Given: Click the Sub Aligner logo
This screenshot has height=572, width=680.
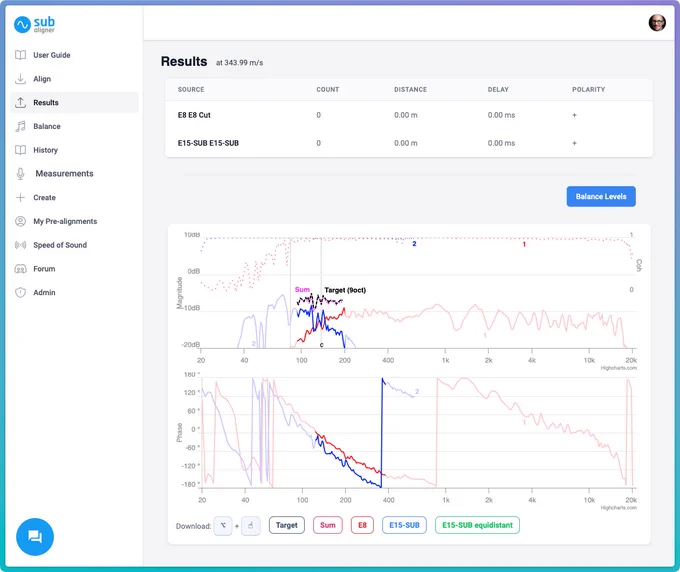Looking at the screenshot, I should pyautogui.click(x=34, y=25).
